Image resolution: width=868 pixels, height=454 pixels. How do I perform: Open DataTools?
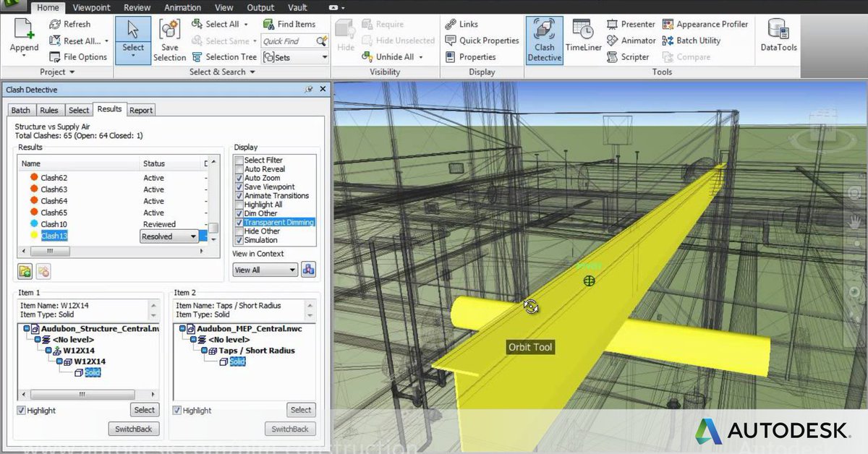click(778, 36)
